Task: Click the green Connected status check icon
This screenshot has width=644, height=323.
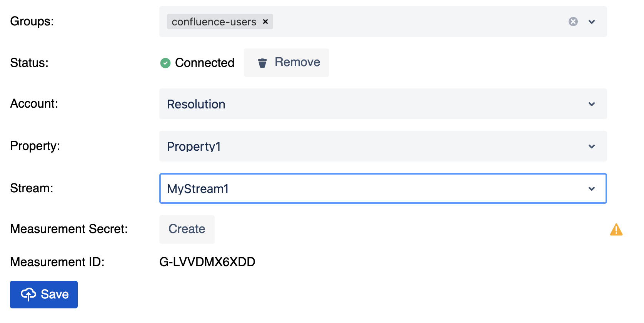Action: tap(165, 63)
